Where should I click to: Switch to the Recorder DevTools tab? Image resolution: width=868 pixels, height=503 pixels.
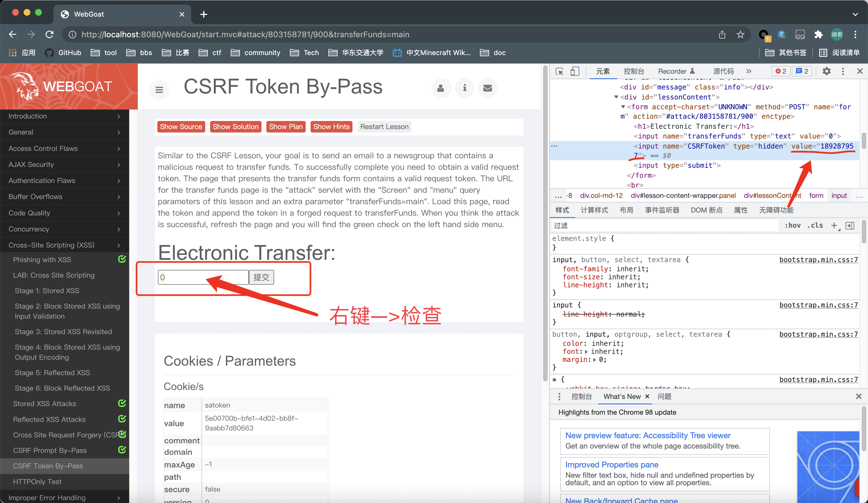pyautogui.click(x=677, y=71)
